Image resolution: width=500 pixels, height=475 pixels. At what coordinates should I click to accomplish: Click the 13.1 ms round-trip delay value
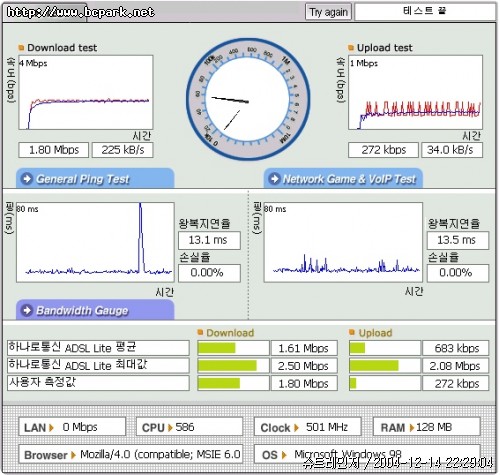(x=209, y=240)
